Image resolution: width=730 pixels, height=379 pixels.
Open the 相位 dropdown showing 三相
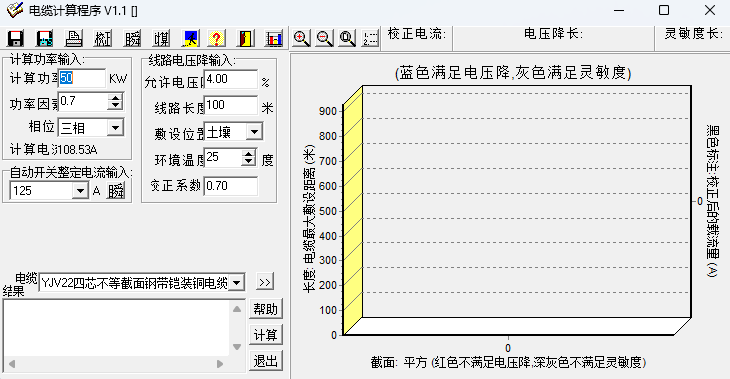[115, 128]
